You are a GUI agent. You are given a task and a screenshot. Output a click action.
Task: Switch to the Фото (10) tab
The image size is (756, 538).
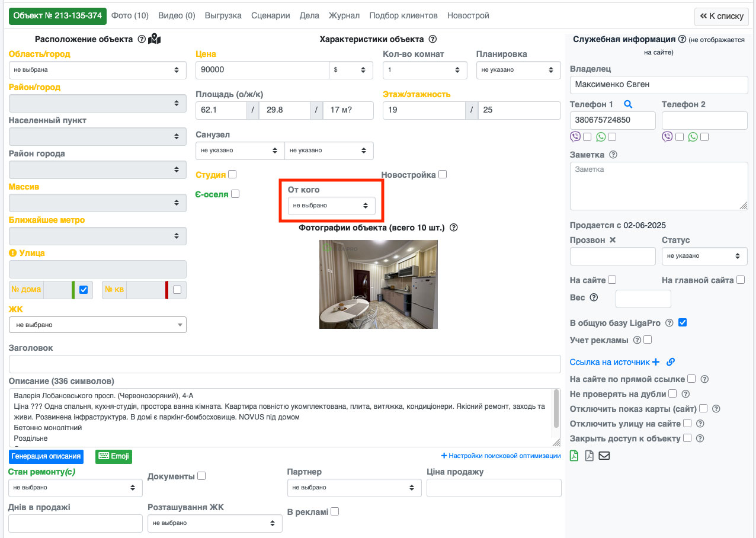(130, 16)
